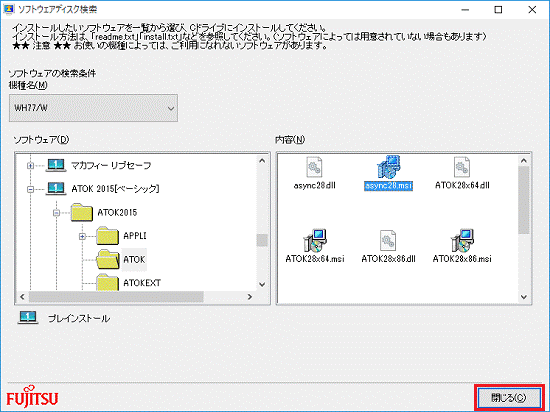
Task: Click the software tree vertical scrollbar thumb
Action: (x=262, y=240)
